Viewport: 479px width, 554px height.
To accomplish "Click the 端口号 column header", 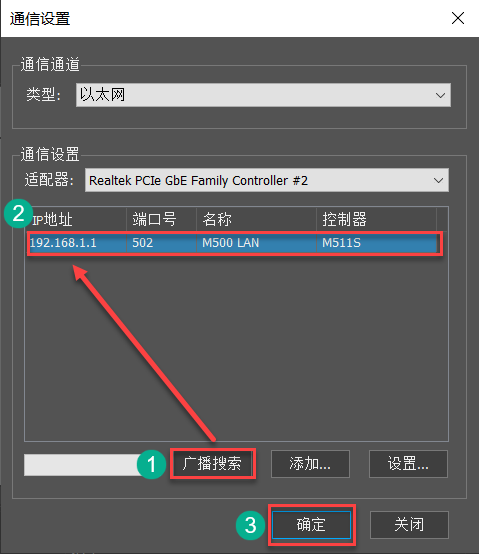I will click(x=161, y=219).
